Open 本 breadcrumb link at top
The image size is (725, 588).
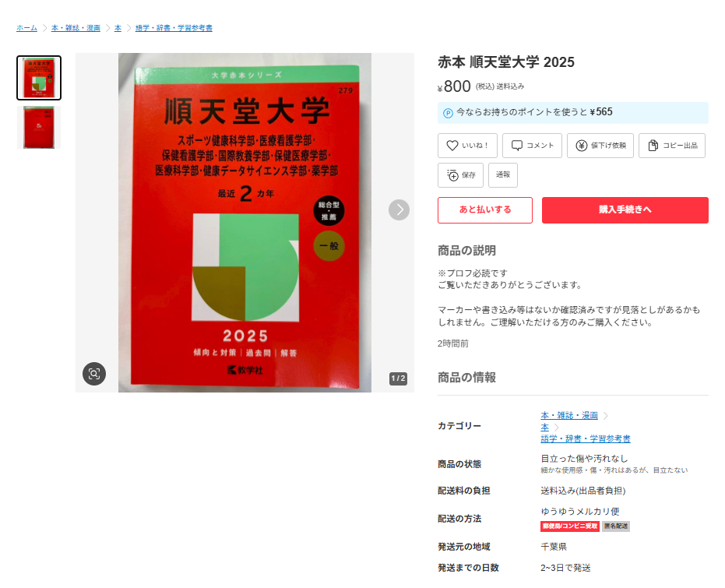[118, 28]
